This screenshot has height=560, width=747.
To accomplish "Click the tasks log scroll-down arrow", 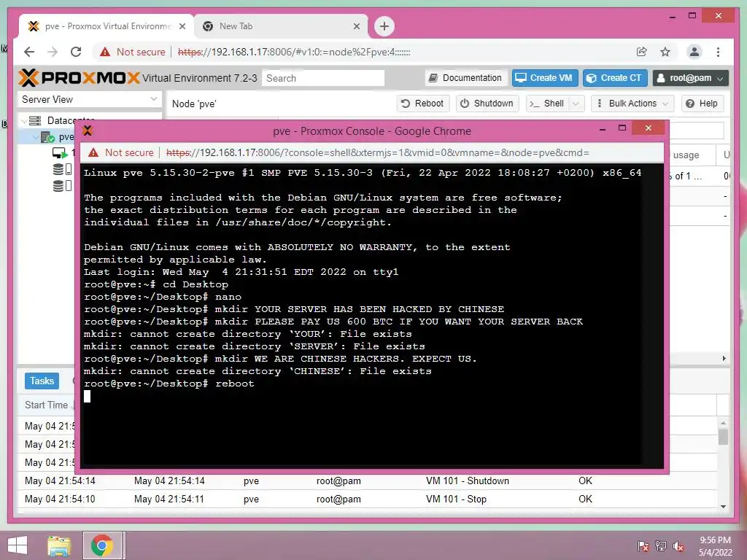I will [x=723, y=507].
